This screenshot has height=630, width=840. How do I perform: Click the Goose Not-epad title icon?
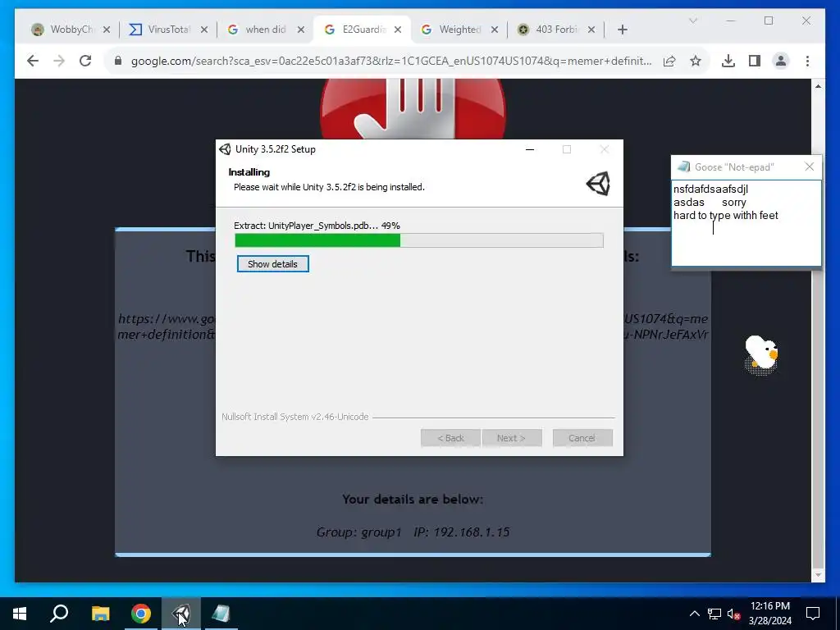(x=683, y=167)
